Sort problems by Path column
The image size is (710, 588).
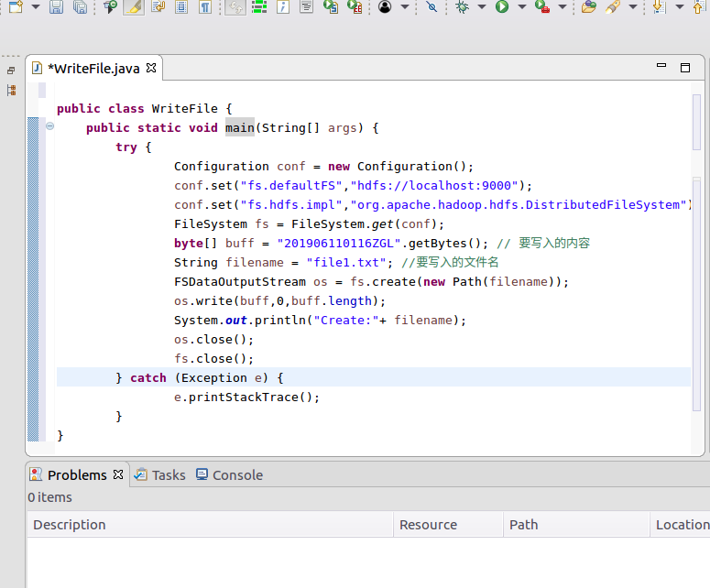tap(576, 525)
